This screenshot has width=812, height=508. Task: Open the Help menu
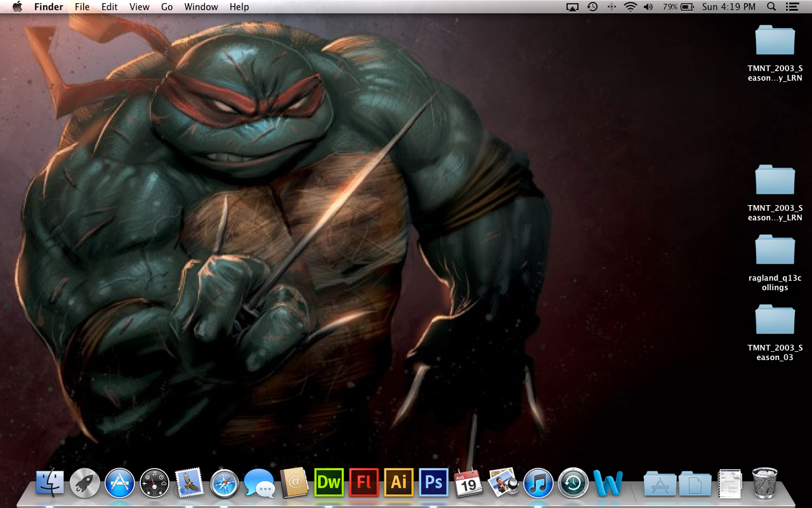click(x=239, y=7)
